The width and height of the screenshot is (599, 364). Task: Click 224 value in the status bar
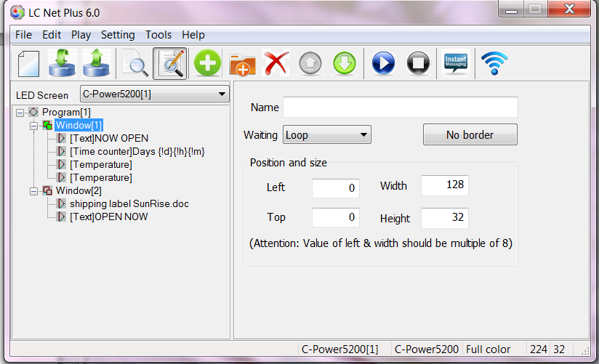[x=538, y=349]
